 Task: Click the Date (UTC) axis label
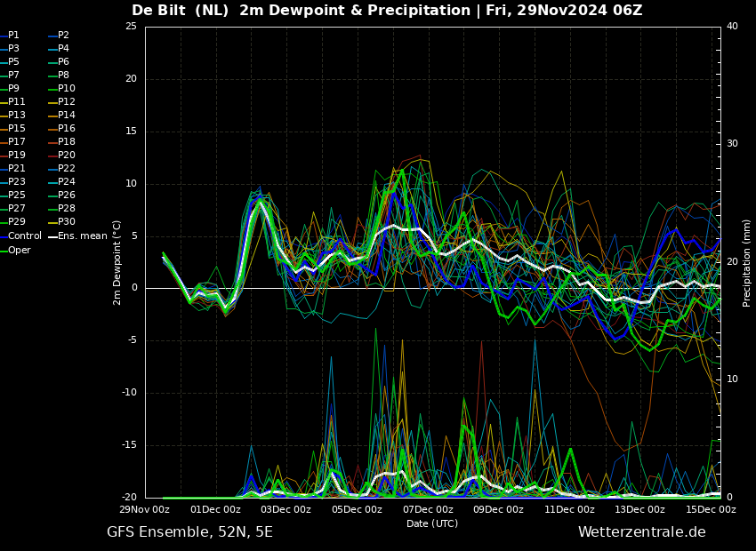432,523
